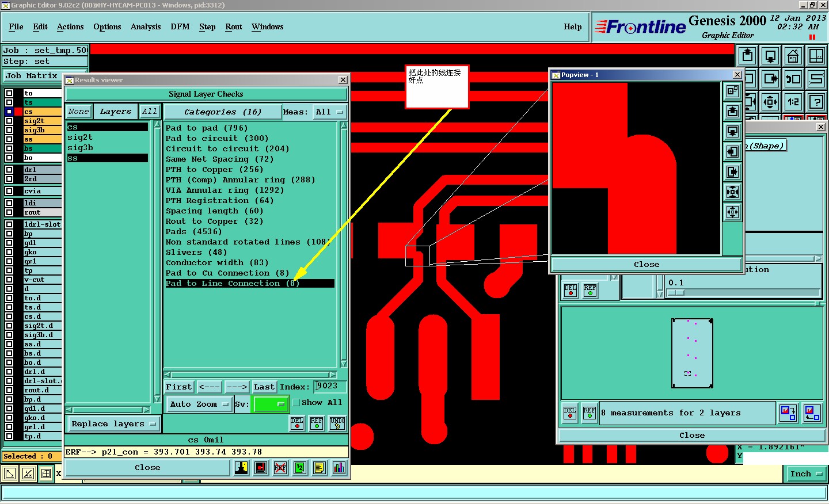
Task: Toggle the 'drl' layer visibility box
Action: 9,170
